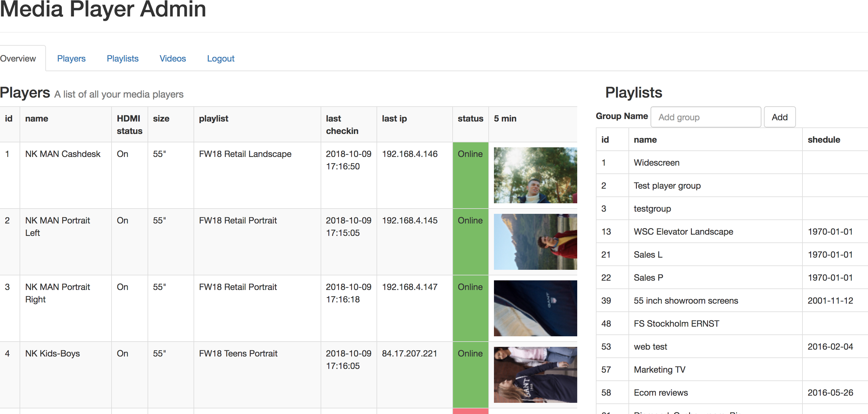Select the Test player group entry

tap(667, 186)
